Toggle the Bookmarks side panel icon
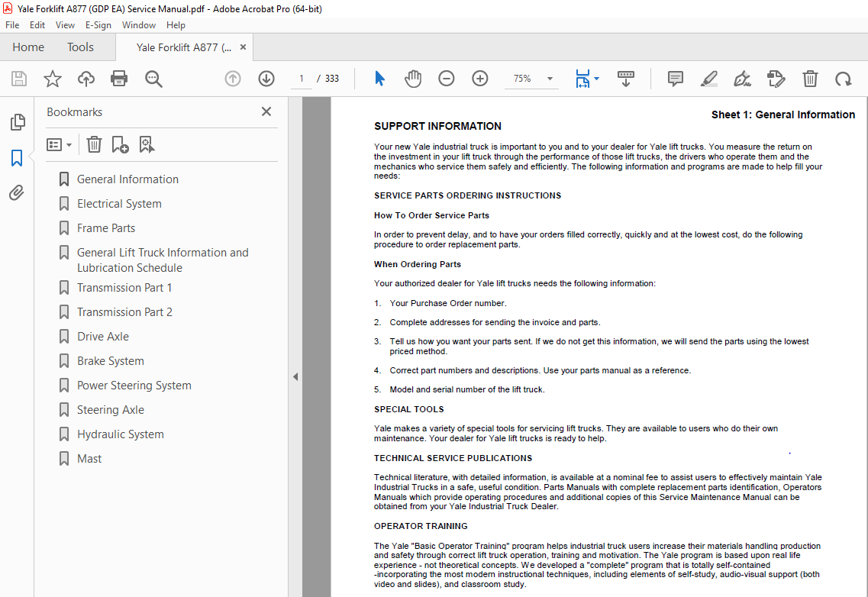 pyautogui.click(x=17, y=158)
